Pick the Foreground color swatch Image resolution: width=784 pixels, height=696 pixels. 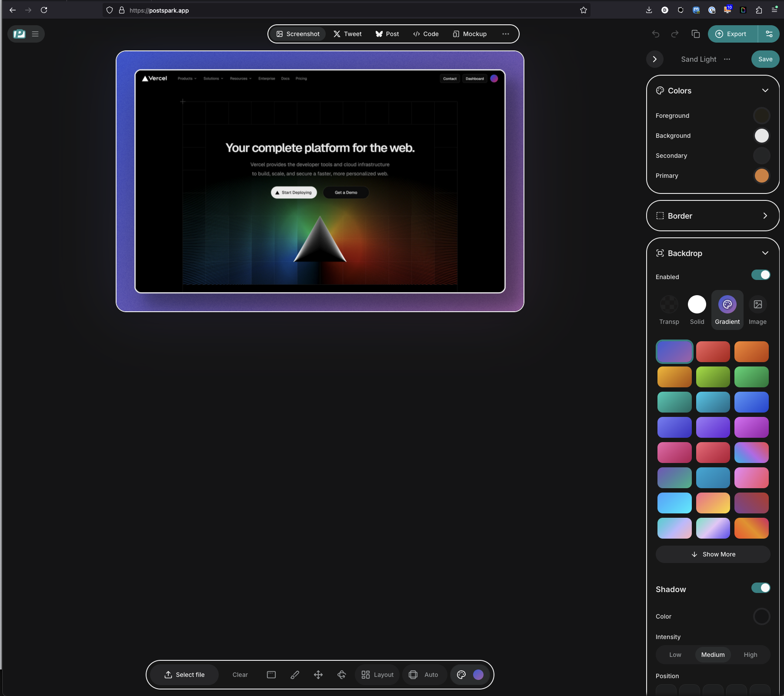click(x=761, y=116)
